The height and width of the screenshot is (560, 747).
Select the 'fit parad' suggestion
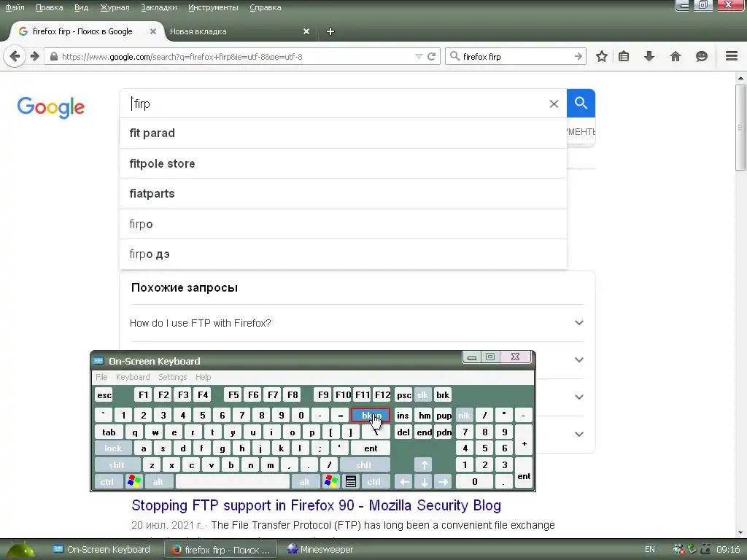[x=343, y=133]
